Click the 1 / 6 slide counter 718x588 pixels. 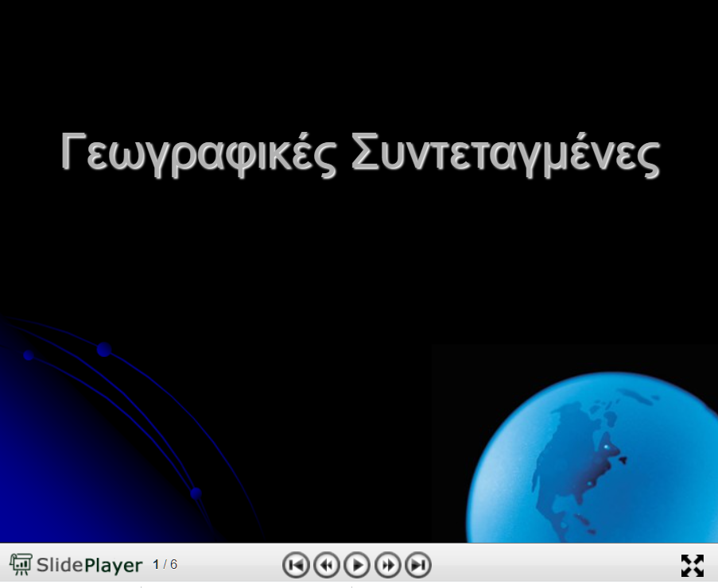tap(165, 565)
